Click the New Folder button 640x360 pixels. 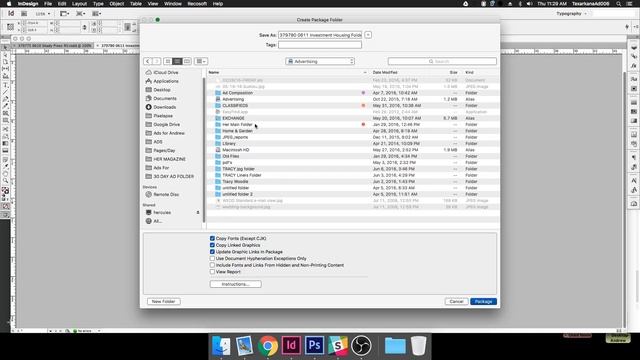point(163,302)
